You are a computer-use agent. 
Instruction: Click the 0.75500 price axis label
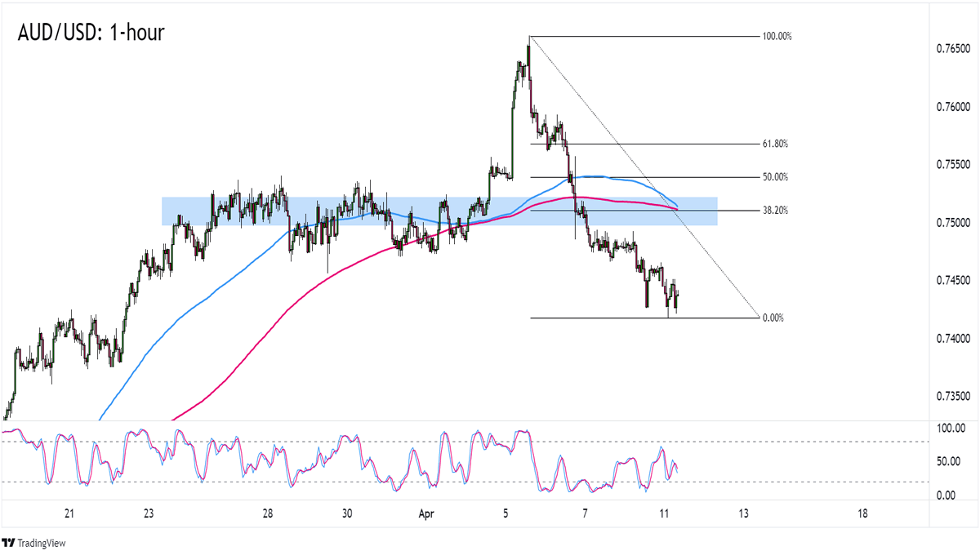[x=954, y=165]
